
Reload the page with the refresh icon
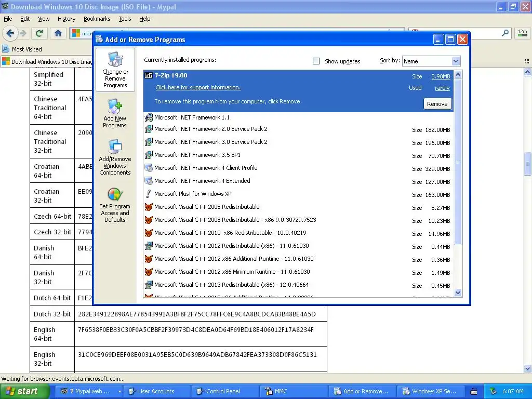(39, 33)
